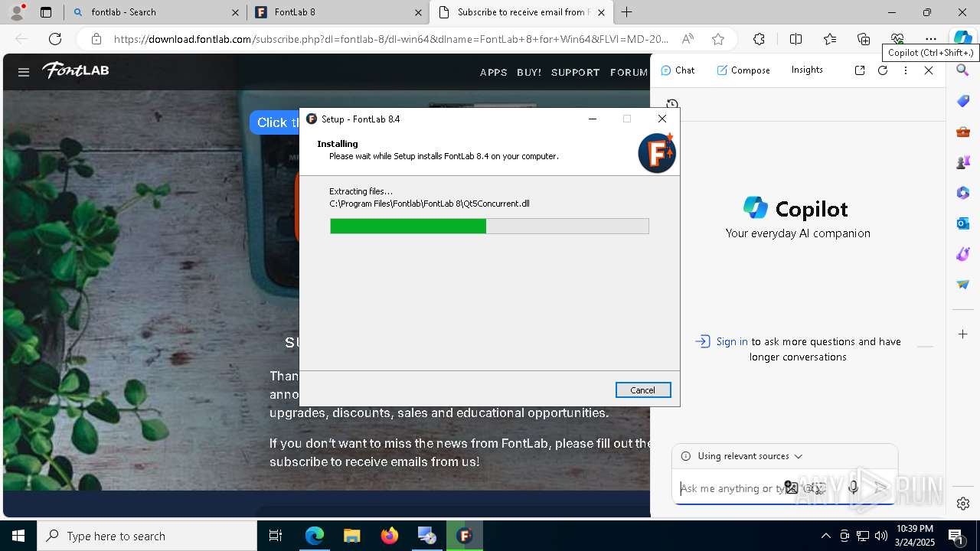Add a sidebar app with plus

coord(963,334)
